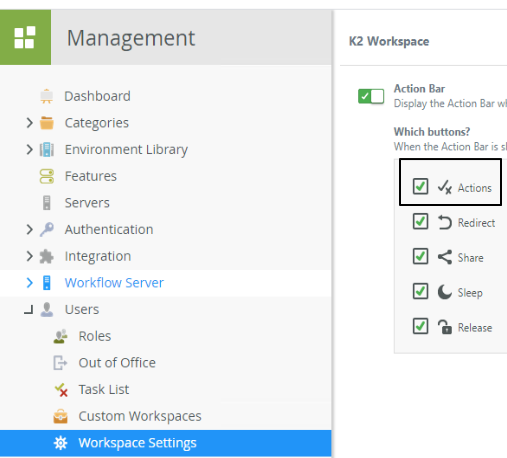Click the Sleep moon icon
Viewport: 507px width, 458px height.
click(445, 292)
